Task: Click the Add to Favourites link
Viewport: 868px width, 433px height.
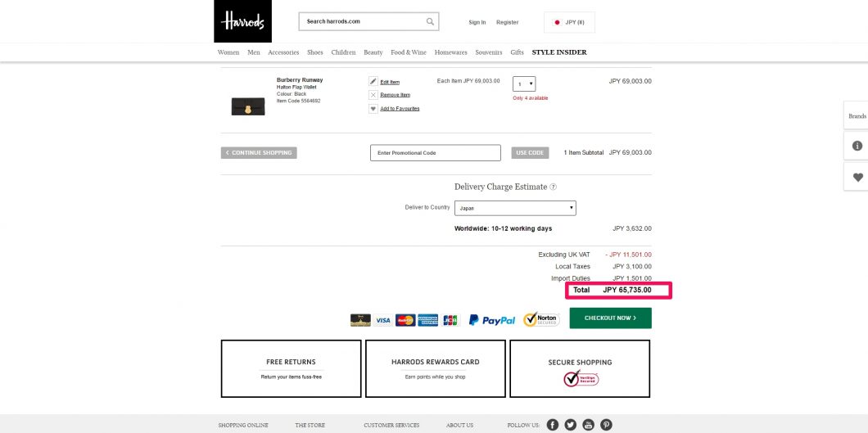Action: pyautogui.click(x=400, y=109)
